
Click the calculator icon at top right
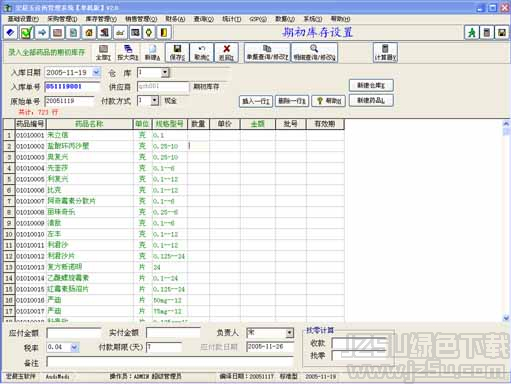pos(487,32)
